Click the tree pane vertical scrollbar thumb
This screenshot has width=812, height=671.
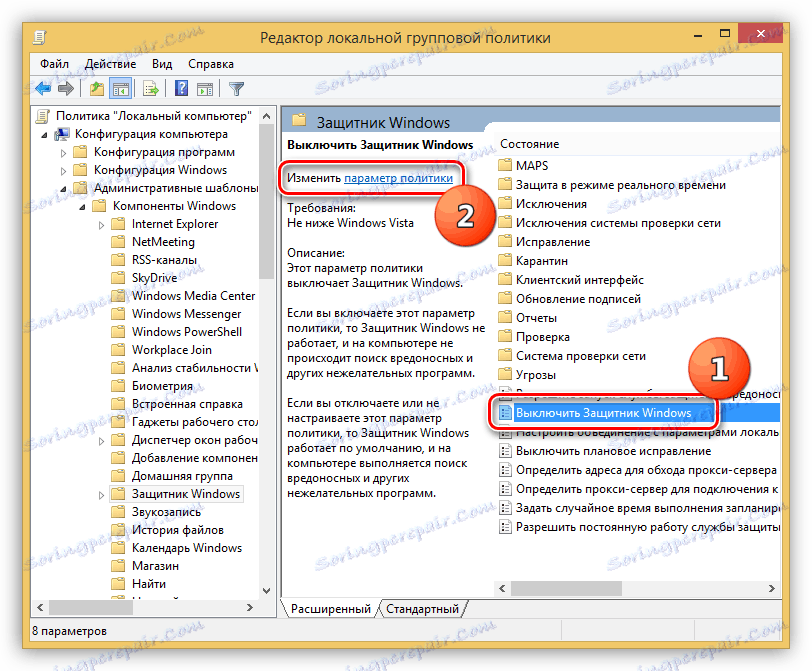[267, 202]
